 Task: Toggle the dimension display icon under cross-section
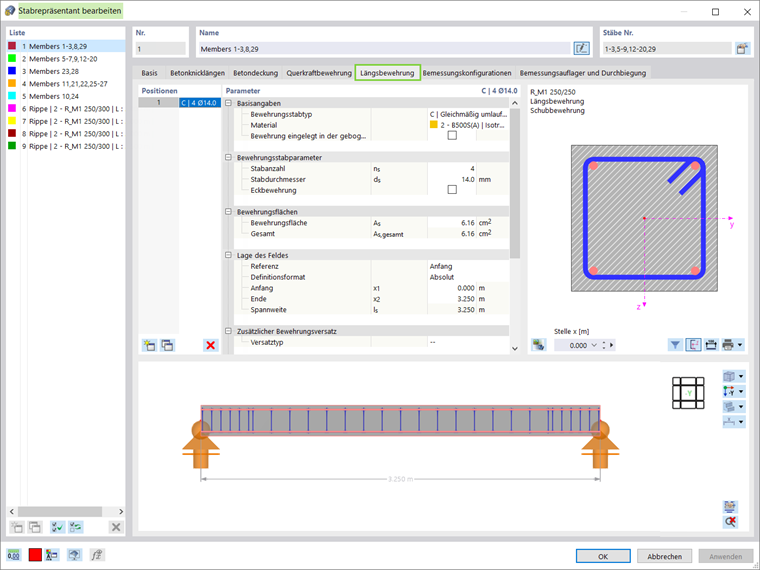click(693, 345)
